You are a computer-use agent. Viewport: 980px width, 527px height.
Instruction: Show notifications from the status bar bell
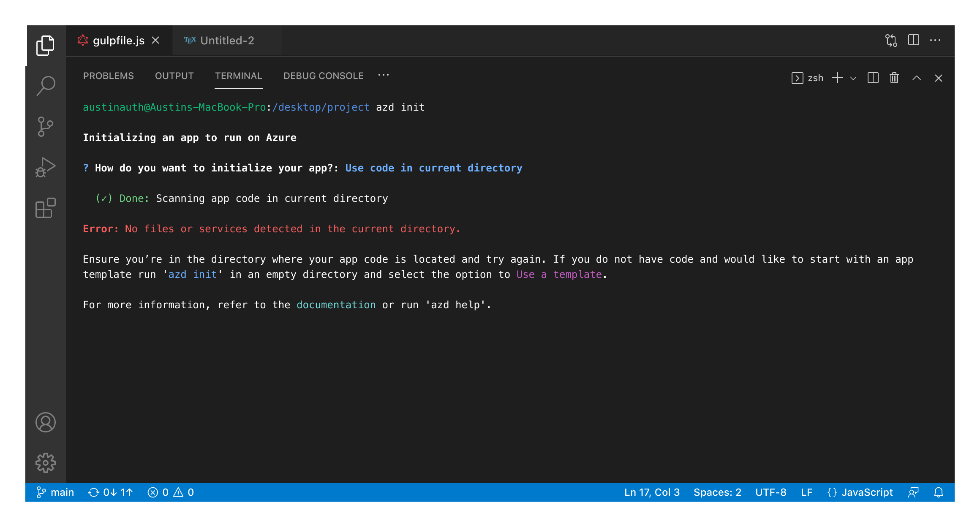point(938,492)
